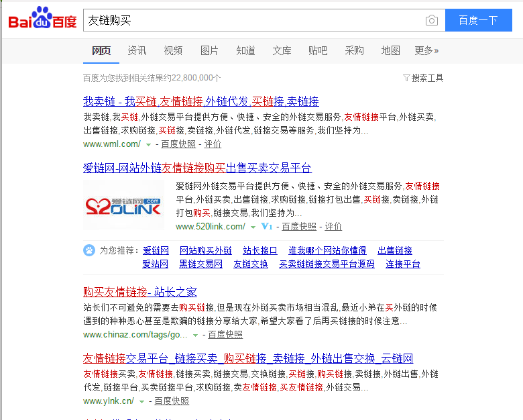Click the V1 verification badge

(x=266, y=226)
